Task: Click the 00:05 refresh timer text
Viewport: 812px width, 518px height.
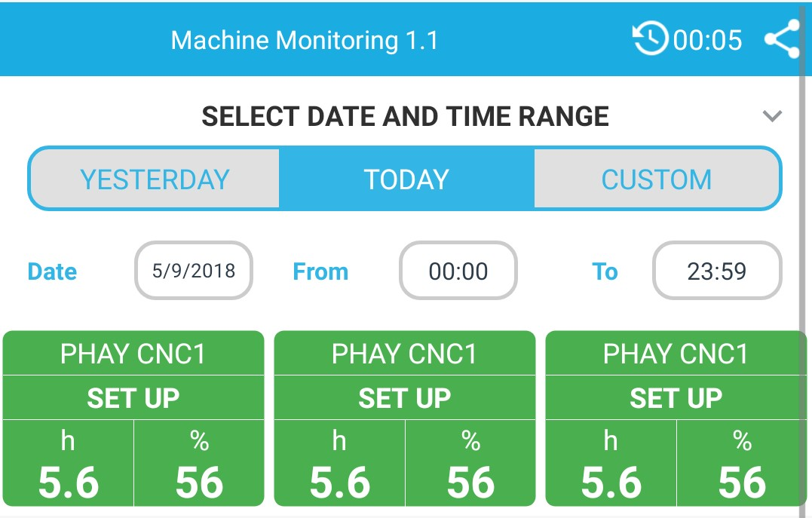Action: point(707,40)
